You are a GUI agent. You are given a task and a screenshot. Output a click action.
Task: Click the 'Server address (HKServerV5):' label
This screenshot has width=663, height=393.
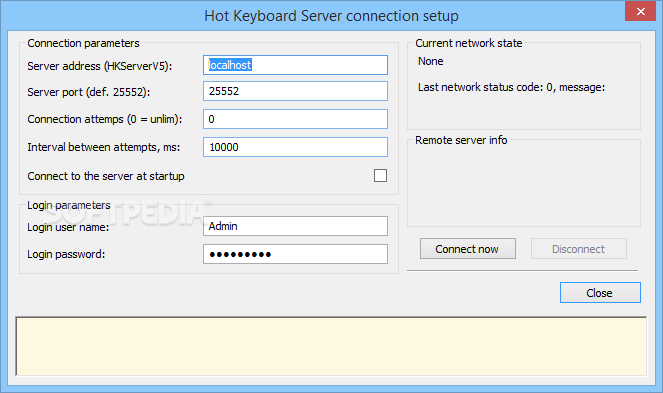[100, 66]
